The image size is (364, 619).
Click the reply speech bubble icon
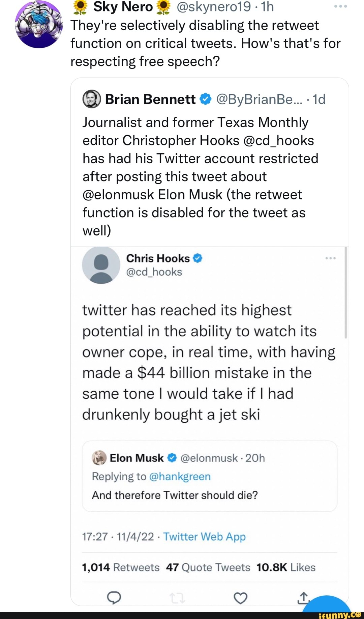114,598
